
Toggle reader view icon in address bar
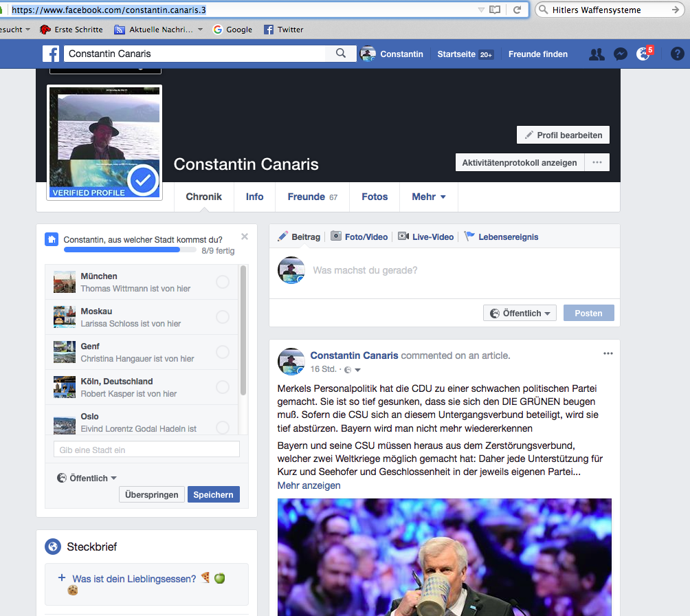(x=495, y=10)
